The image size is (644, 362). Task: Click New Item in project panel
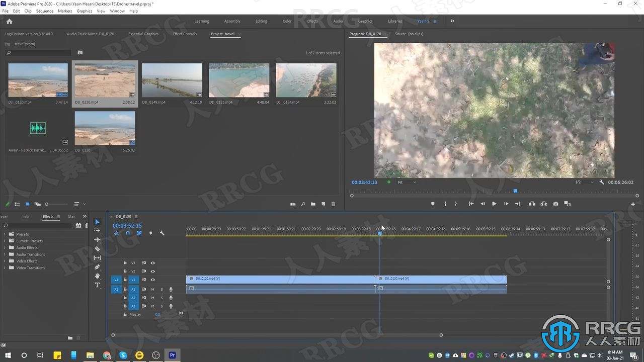pos(323,204)
